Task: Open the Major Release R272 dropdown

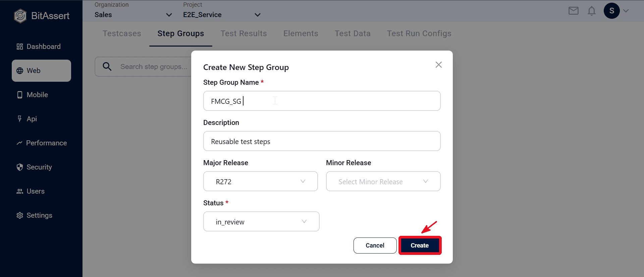Action: coord(261,181)
